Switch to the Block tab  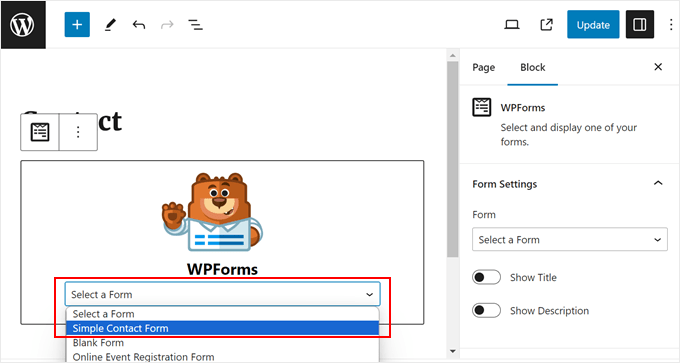[x=533, y=67]
